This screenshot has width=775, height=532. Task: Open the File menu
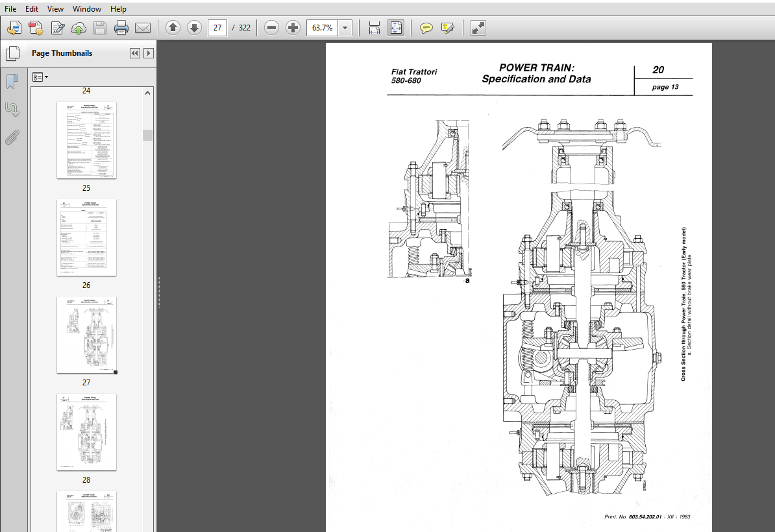point(10,9)
